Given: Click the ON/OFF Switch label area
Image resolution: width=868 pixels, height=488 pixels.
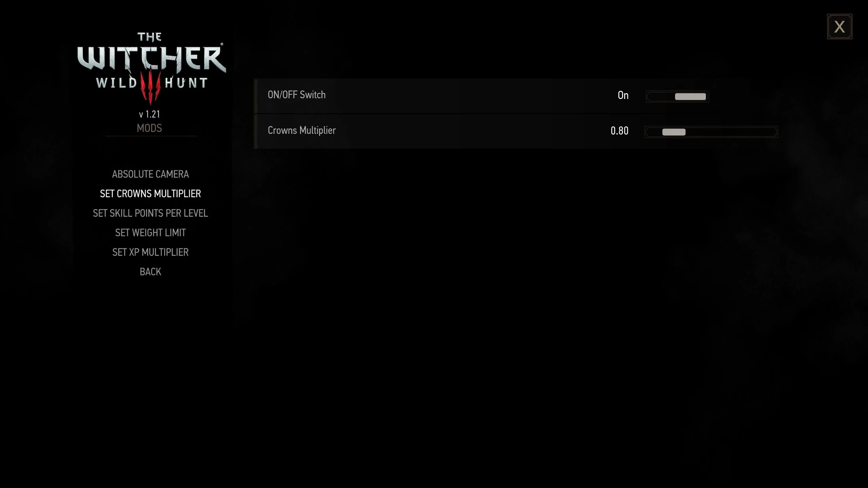Looking at the screenshot, I should click(x=296, y=94).
